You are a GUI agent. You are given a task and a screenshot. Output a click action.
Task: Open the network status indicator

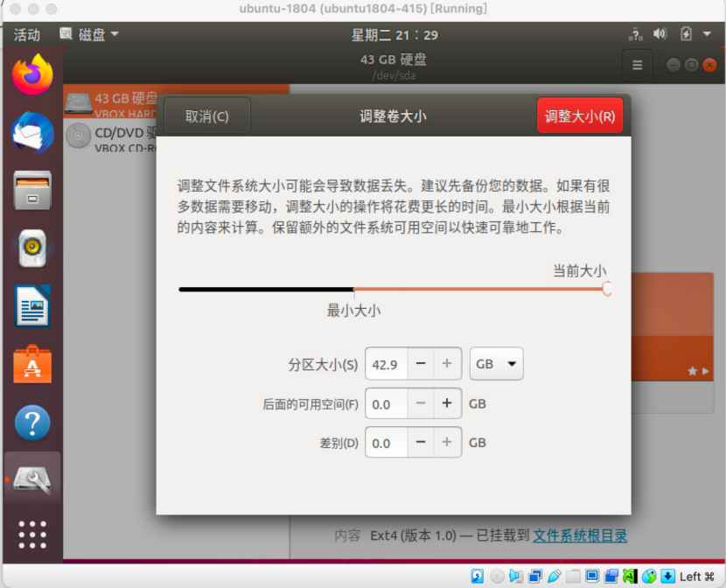coord(636,34)
